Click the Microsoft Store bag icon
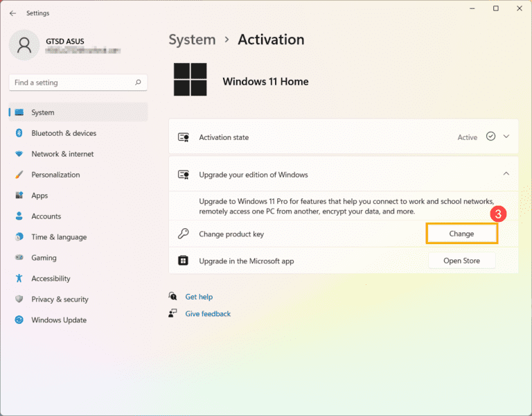The height and width of the screenshot is (416, 532). [x=183, y=261]
